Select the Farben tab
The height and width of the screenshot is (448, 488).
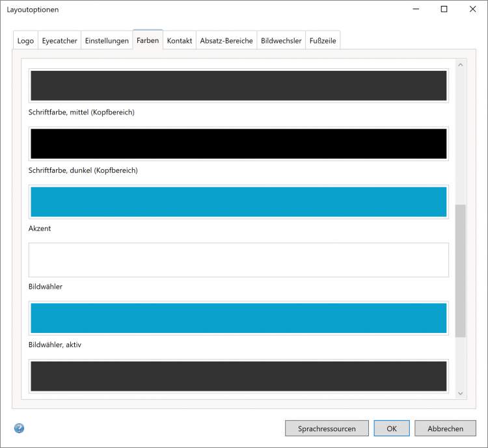(148, 40)
